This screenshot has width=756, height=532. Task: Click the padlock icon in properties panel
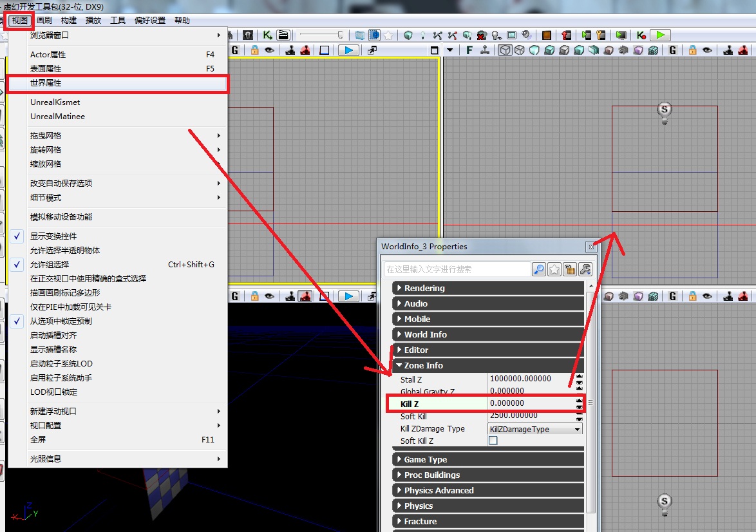[569, 269]
